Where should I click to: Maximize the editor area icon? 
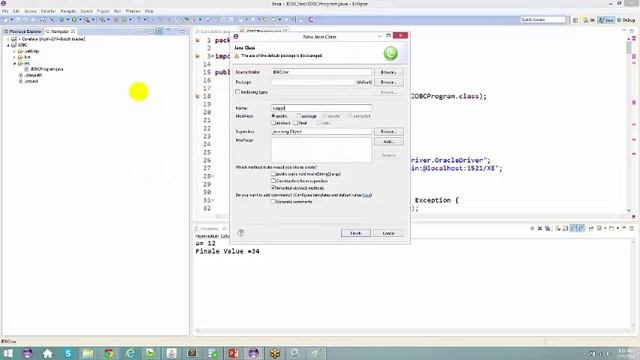[632, 30]
